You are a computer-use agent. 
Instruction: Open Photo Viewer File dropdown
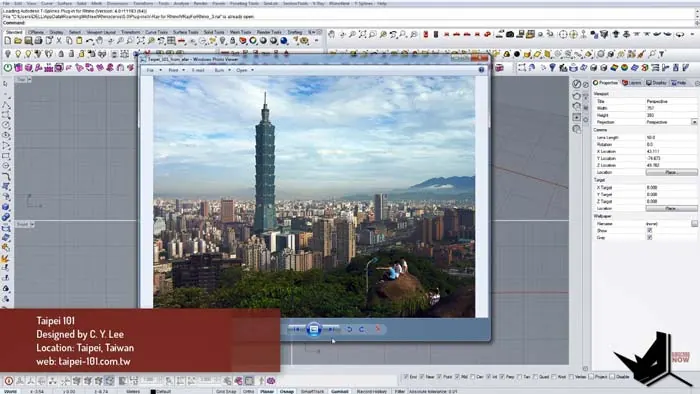pos(154,70)
